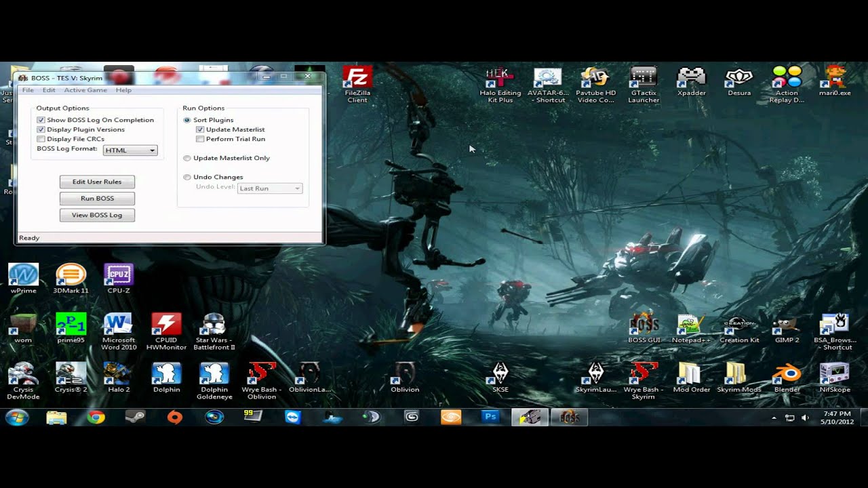The image size is (868, 488).
Task: Open Undo Level Last Run dropdown
Action: pyautogui.click(x=270, y=188)
